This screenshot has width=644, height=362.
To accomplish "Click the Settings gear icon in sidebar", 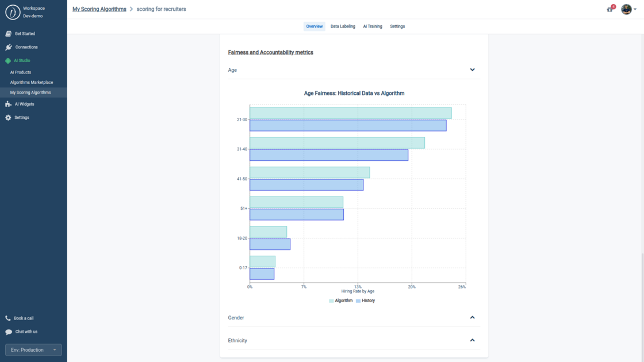I will (x=8, y=117).
